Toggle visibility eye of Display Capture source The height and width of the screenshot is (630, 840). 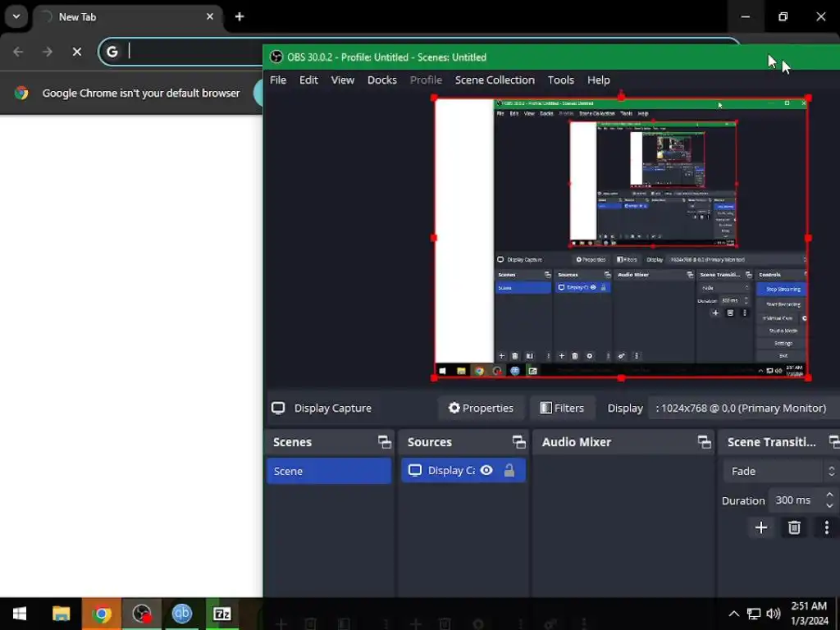coord(486,470)
